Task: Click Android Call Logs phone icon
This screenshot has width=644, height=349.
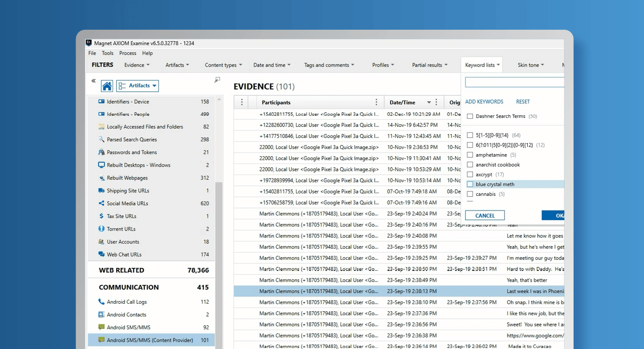Action: pos(102,302)
